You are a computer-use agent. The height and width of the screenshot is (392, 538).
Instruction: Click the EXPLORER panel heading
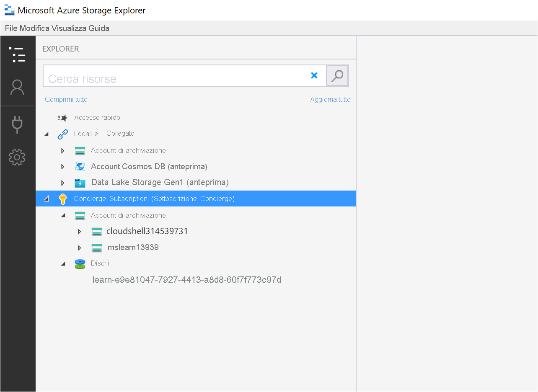point(61,49)
